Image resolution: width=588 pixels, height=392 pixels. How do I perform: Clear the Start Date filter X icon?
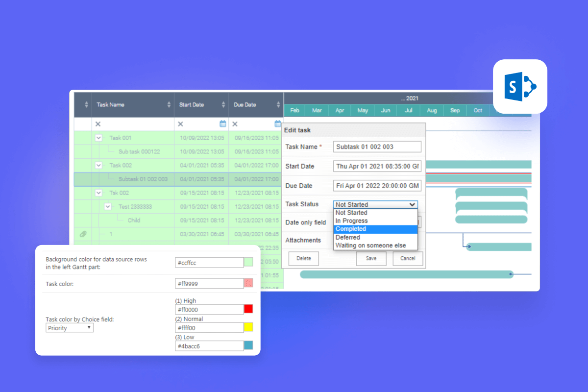click(180, 124)
